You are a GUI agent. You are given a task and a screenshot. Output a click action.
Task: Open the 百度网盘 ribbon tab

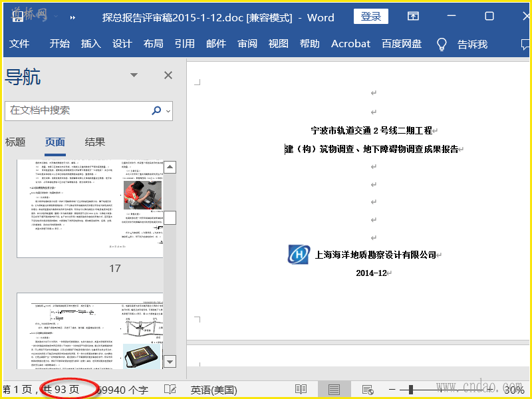coord(402,44)
